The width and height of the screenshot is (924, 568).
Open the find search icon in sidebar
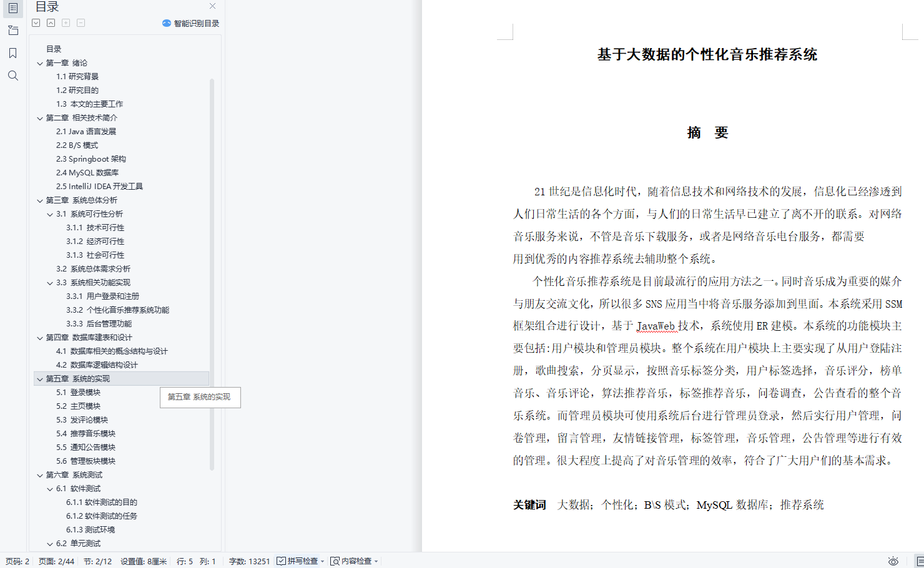coord(12,76)
